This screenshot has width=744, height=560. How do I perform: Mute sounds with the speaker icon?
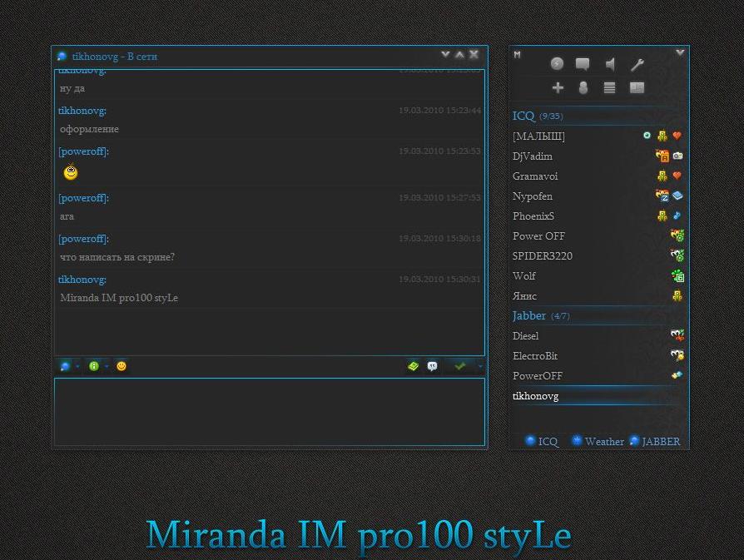(610, 64)
